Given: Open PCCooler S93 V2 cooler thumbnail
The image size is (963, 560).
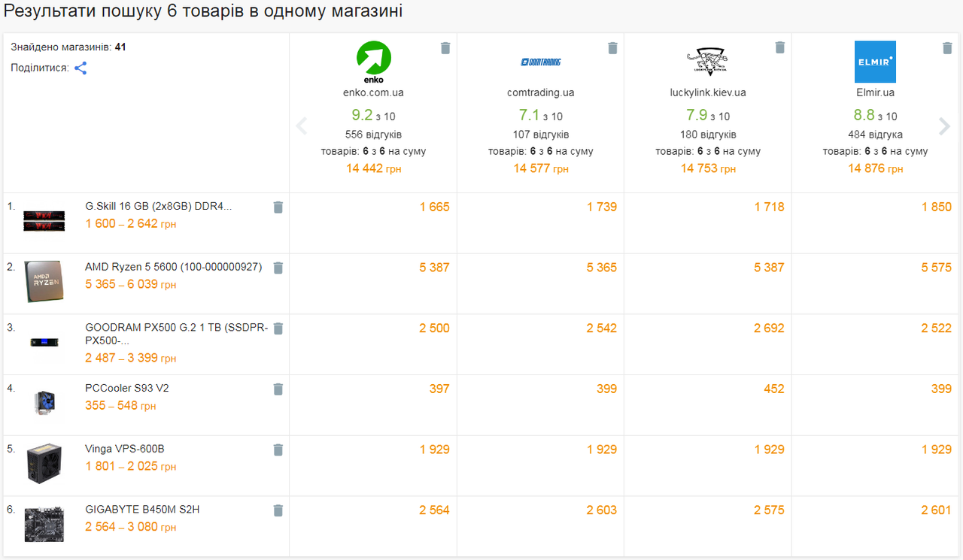Looking at the screenshot, I should (44, 402).
